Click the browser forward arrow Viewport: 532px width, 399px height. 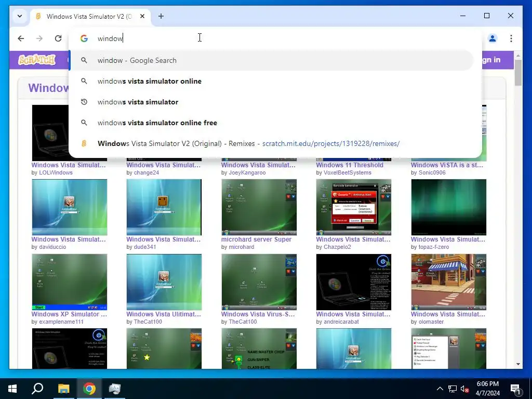(39, 38)
